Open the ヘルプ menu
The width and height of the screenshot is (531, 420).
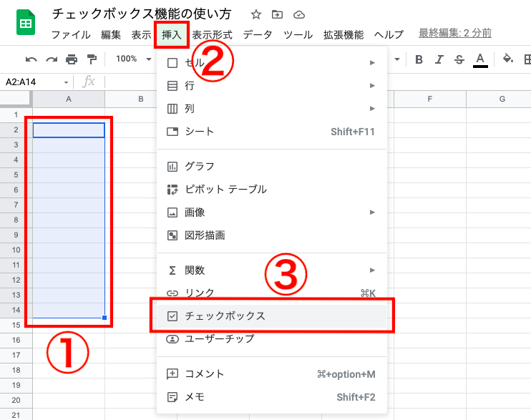pyautogui.click(x=389, y=34)
